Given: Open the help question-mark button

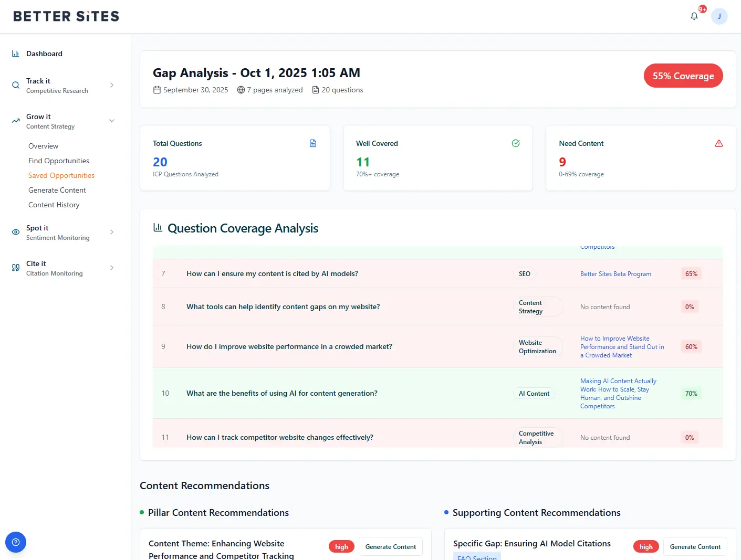Looking at the screenshot, I should (x=16, y=542).
